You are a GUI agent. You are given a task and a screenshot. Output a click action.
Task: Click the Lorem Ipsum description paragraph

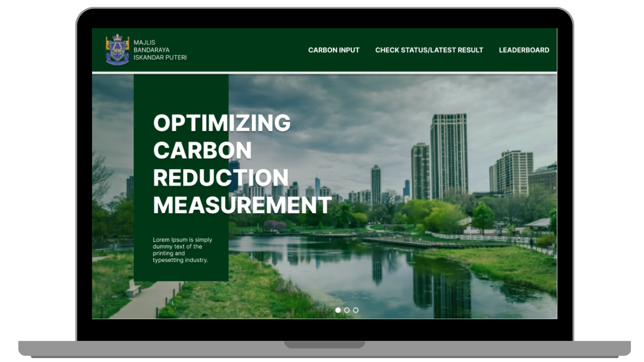tap(182, 250)
